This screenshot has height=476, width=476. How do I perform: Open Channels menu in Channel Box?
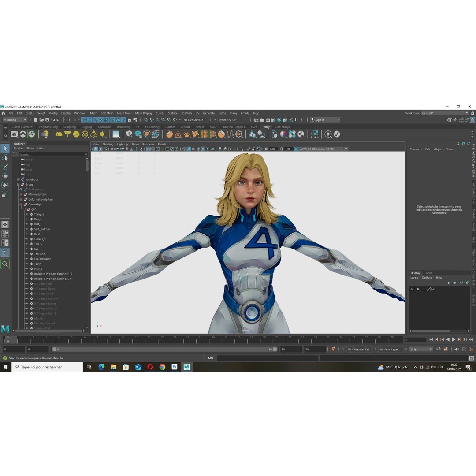click(415, 149)
